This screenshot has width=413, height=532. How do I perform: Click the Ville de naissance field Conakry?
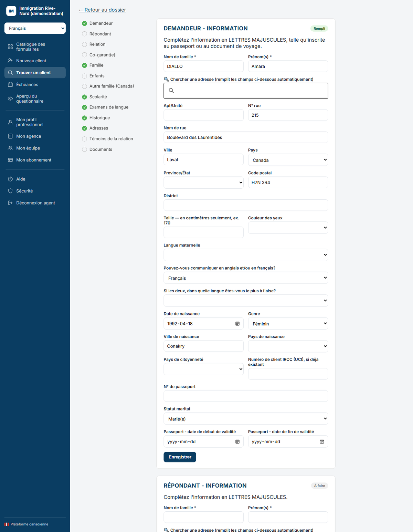pyautogui.click(x=203, y=346)
